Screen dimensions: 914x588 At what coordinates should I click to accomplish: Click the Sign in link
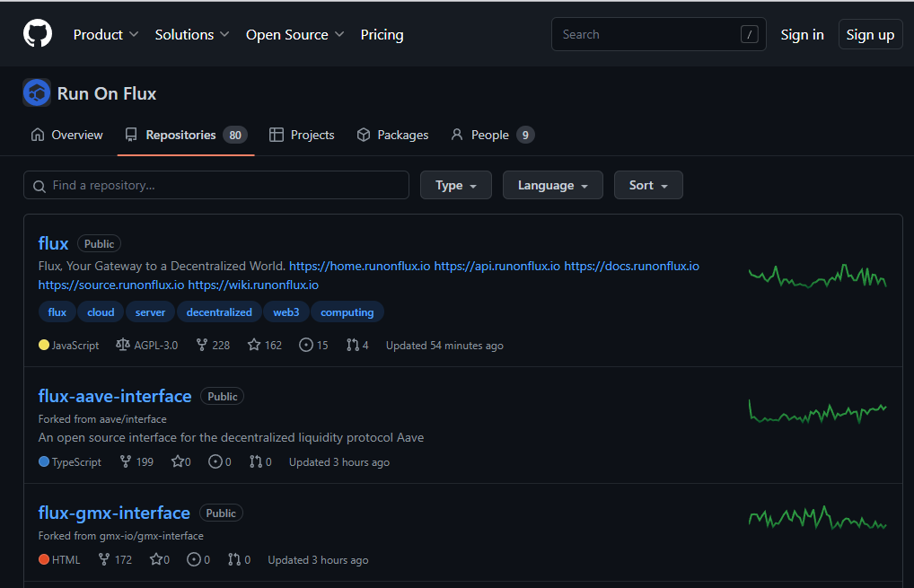[802, 34]
